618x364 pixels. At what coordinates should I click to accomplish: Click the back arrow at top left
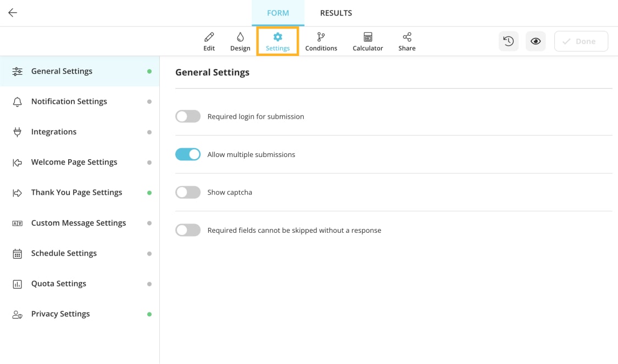[x=12, y=13]
